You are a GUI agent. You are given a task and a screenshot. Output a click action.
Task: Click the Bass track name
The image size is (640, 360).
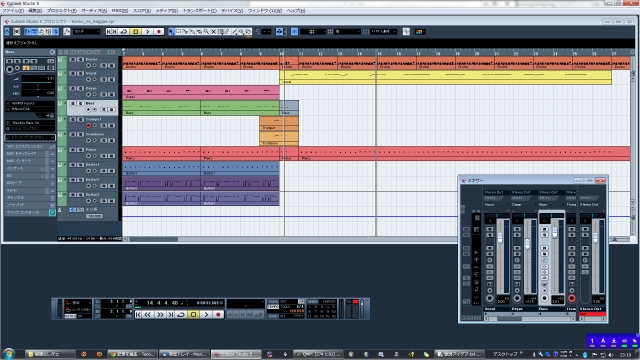(90, 104)
